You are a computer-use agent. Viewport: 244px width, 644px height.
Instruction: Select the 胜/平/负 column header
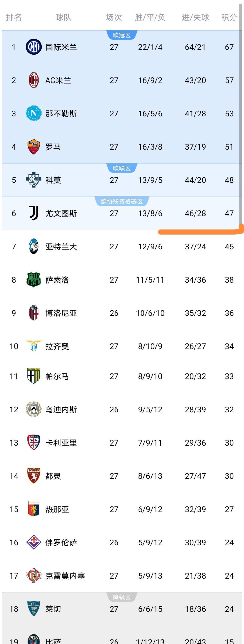(150, 17)
